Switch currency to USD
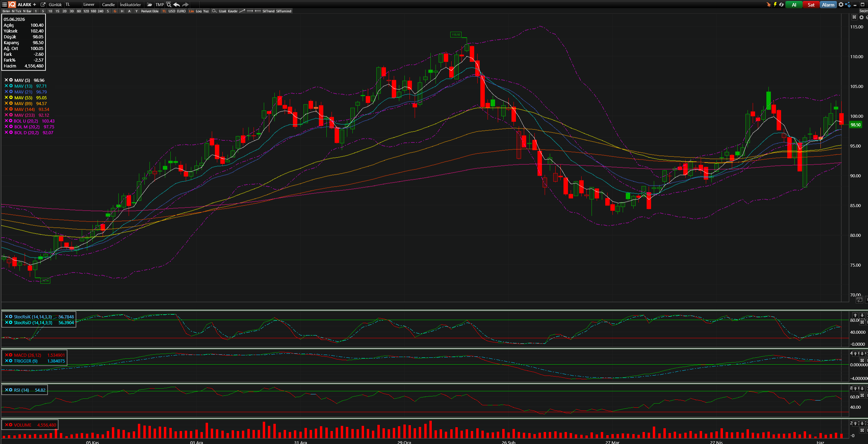Viewport: 868px width, 444px height. [x=172, y=11]
